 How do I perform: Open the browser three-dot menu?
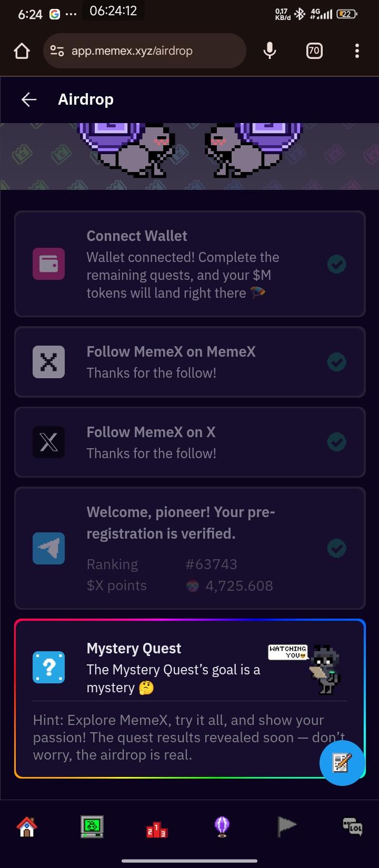click(x=357, y=51)
